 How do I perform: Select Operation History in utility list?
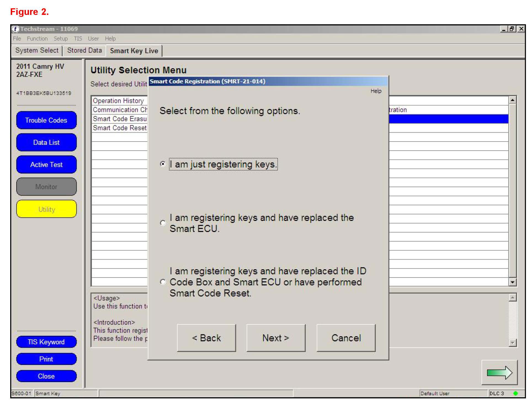(118, 101)
